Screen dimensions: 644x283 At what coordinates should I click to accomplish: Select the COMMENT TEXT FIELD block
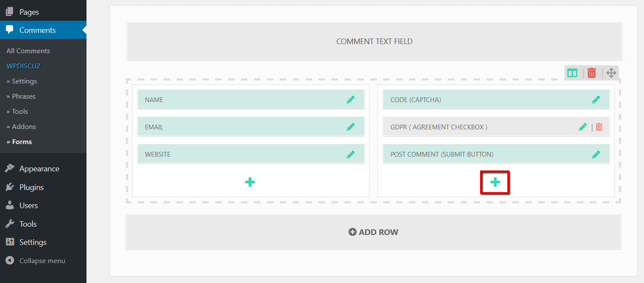coord(374,42)
